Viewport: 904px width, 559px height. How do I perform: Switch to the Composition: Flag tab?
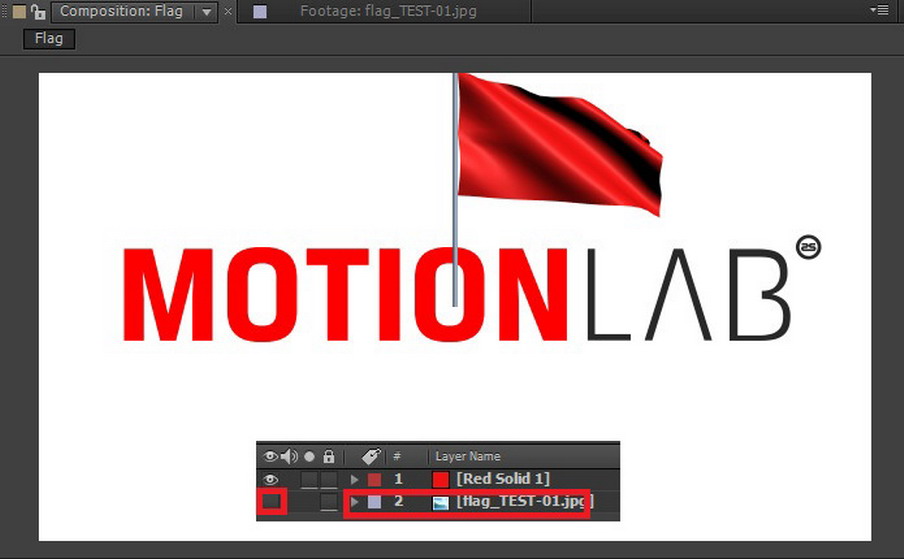121,11
